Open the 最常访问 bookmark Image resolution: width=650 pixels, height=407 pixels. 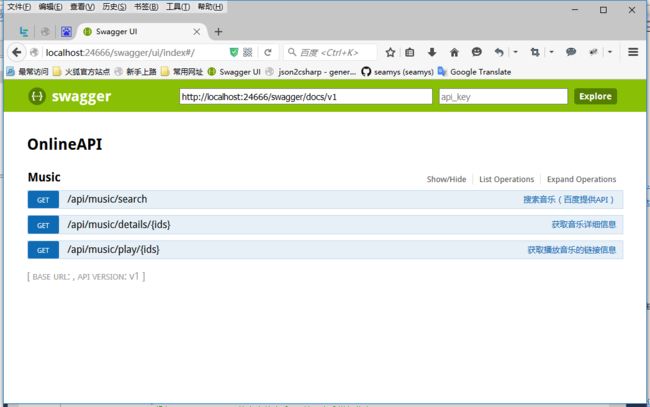27,72
